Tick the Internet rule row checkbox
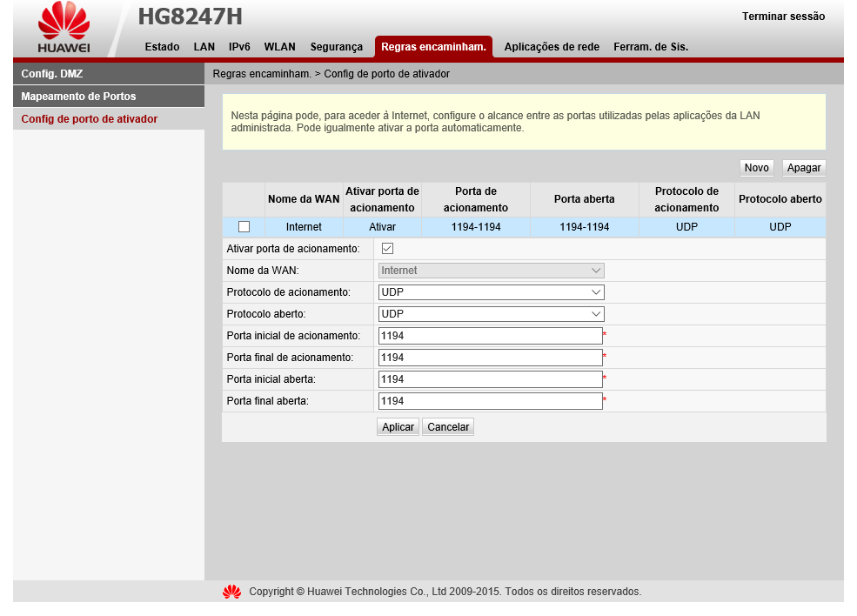 [244, 227]
